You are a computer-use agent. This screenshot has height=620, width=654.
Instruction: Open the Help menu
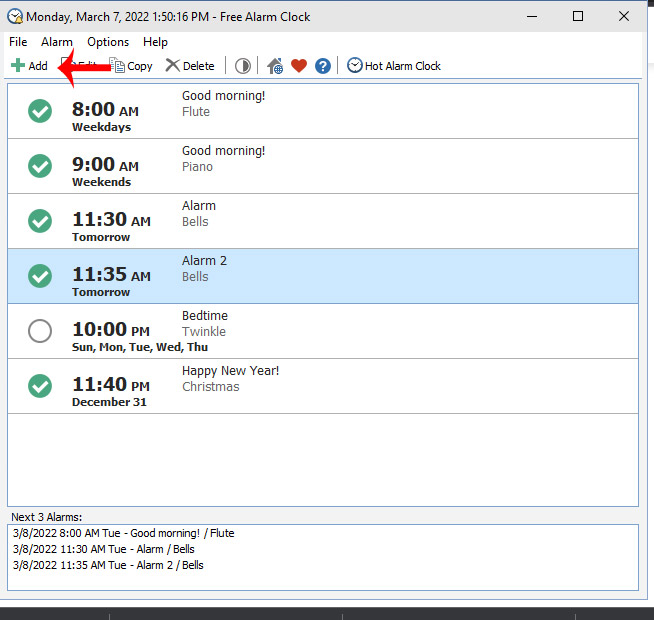155,42
